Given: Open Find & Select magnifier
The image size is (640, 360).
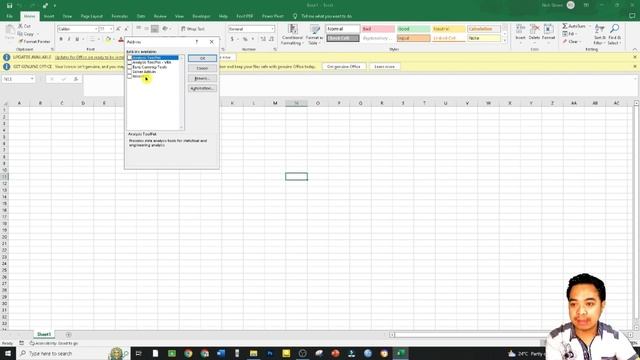Looking at the screenshot, I should click(614, 34).
